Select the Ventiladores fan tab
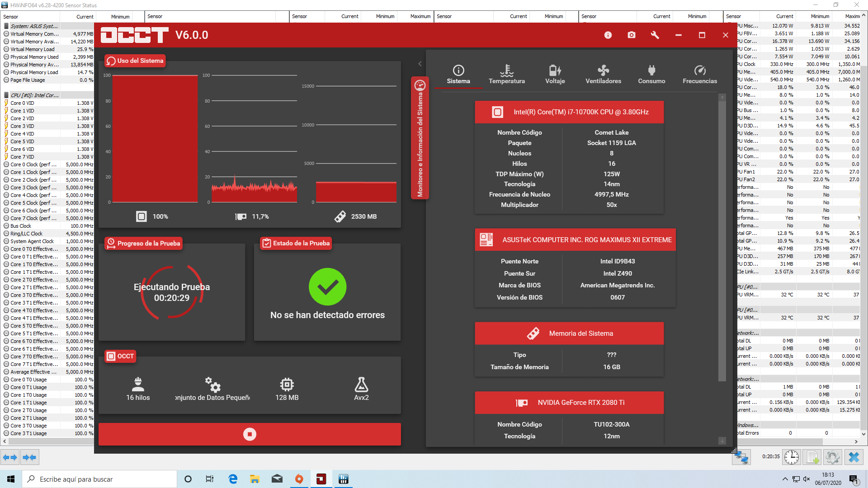This screenshot has height=488, width=868. tap(603, 75)
